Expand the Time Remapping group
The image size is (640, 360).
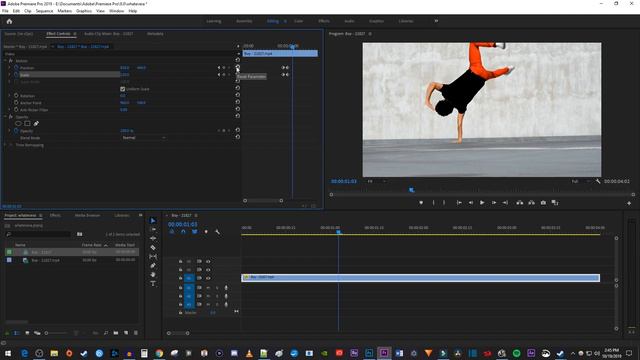pyautogui.click(x=5, y=144)
